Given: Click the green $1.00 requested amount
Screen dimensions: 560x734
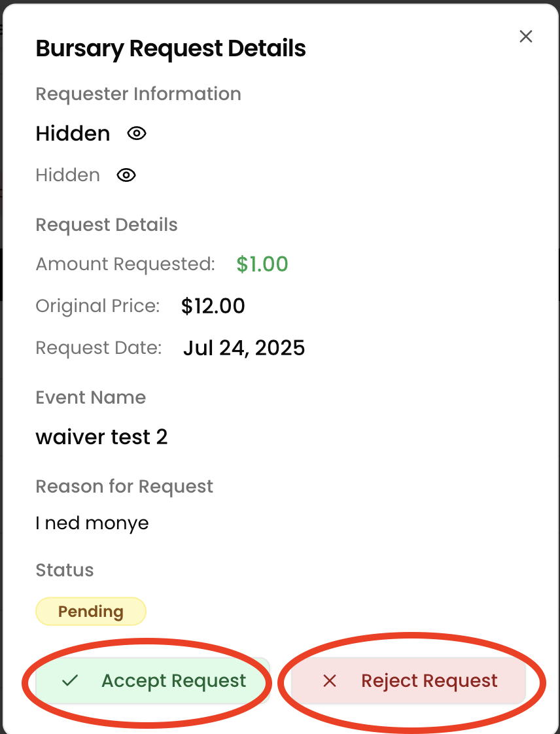Looking at the screenshot, I should (262, 264).
